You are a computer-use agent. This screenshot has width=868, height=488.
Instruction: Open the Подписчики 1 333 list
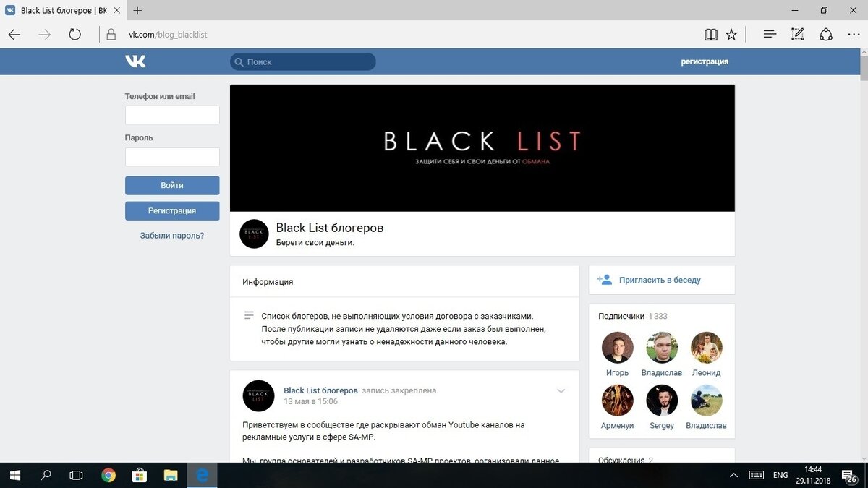click(633, 316)
